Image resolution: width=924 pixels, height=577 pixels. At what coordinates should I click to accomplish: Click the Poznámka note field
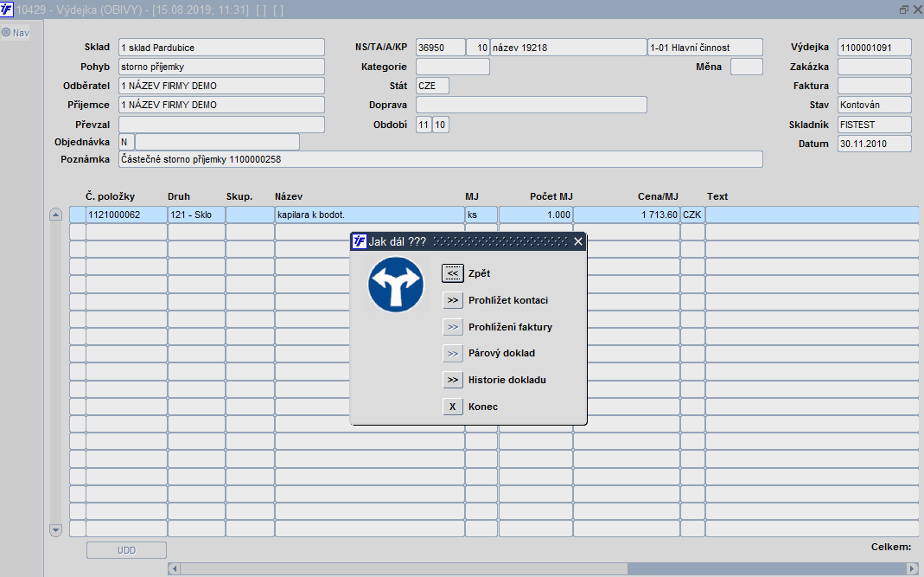pos(441,159)
